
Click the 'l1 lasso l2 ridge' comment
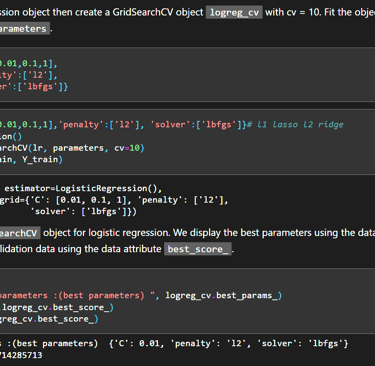(295, 125)
